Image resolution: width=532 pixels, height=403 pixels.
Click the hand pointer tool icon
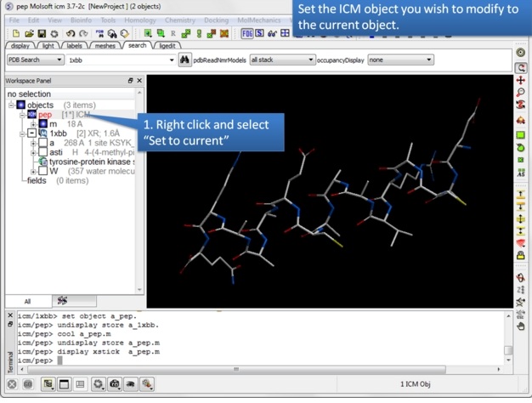(521, 326)
